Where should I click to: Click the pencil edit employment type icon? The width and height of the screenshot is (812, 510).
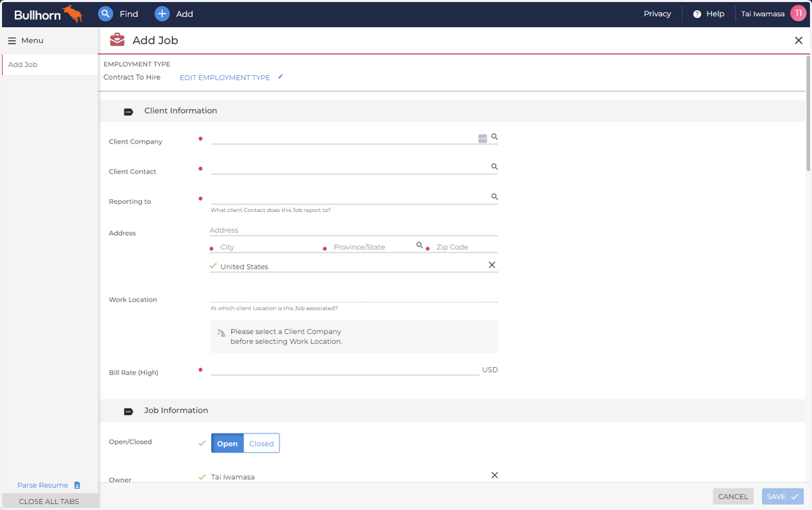(x=280, y=77)
